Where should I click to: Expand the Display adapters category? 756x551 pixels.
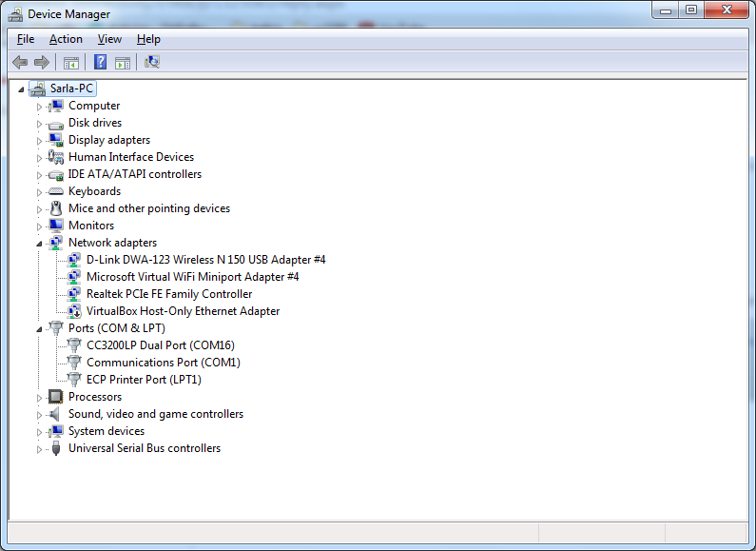[39, 141]
